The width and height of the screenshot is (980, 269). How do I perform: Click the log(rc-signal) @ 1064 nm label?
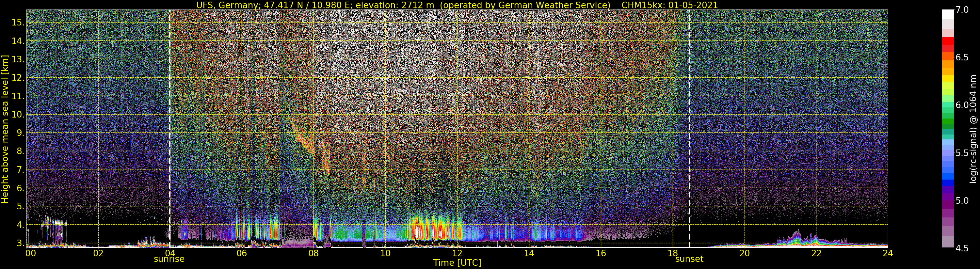(x=973, y=129)
